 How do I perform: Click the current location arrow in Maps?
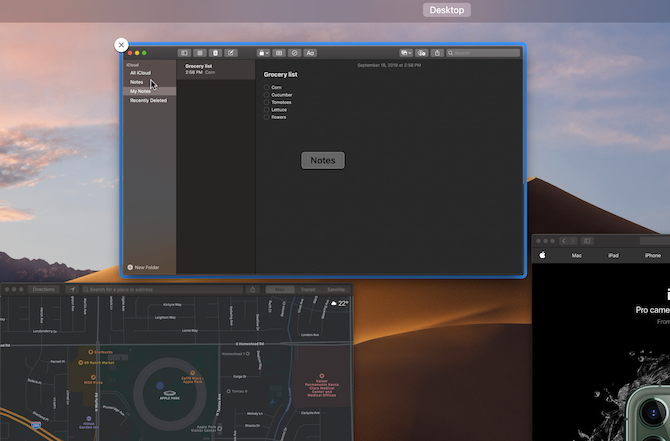[73, 289]
